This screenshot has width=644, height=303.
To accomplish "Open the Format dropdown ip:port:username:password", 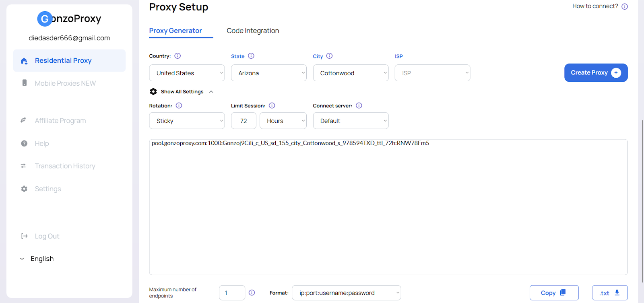I will coord(347,293).
